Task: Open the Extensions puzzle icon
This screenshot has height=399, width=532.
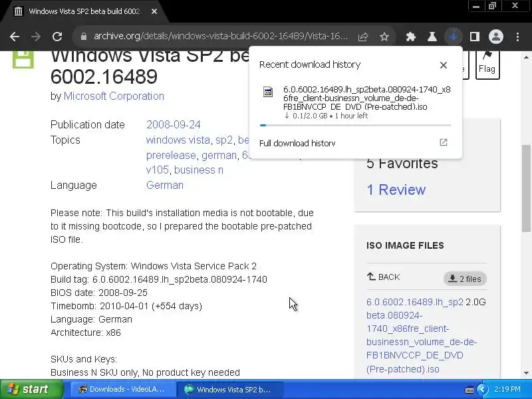Action: (x=411, y=37)
